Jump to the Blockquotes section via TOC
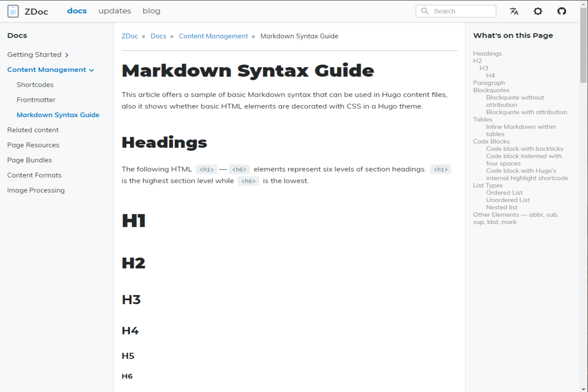This screenshot has width=588, height=392. pos(491,90)
